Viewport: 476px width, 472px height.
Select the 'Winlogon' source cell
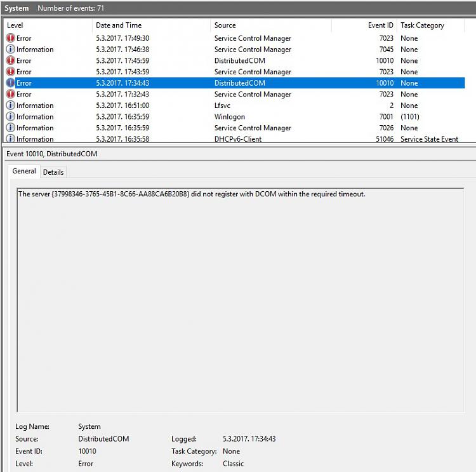(x=230, y=117)
